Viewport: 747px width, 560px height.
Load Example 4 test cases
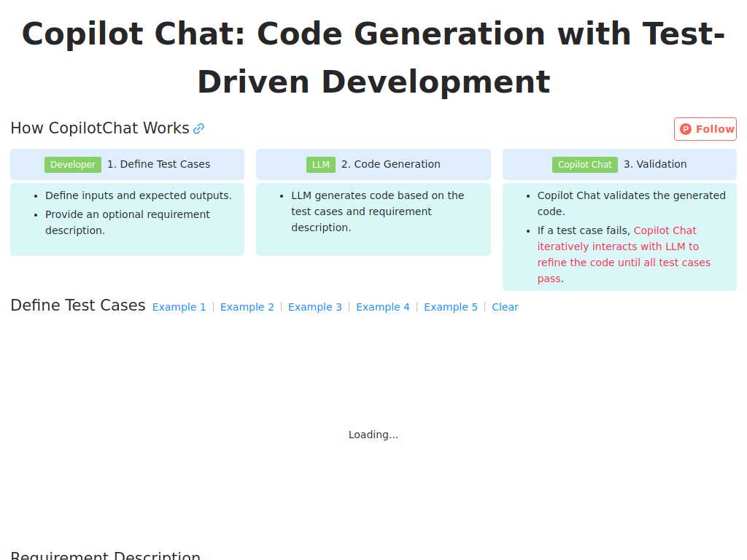(382, 307)
